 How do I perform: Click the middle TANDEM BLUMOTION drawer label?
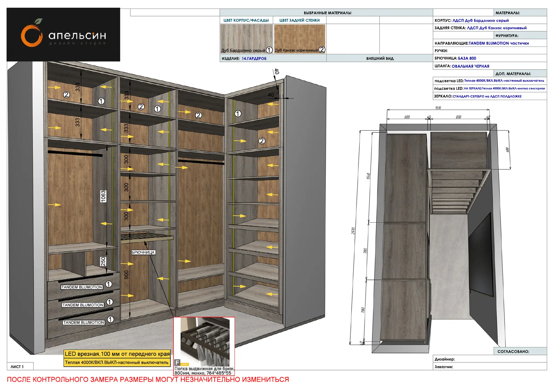tap(83, 305)
